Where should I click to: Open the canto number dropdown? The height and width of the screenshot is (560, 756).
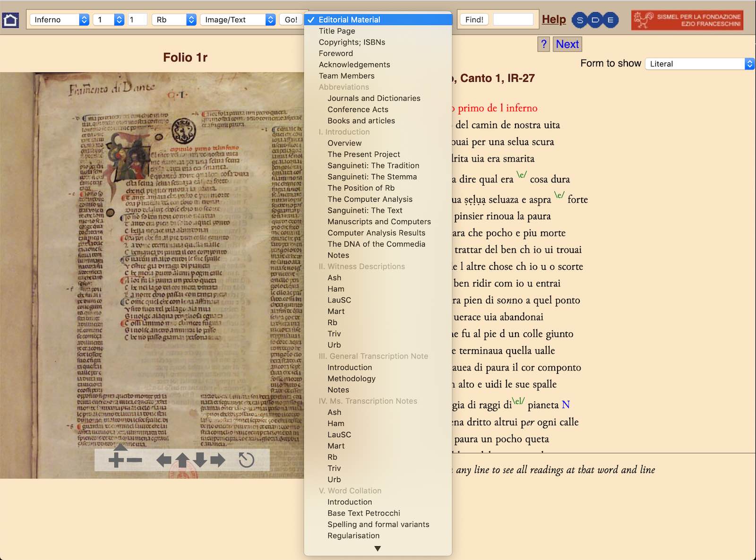tap(109, 19)
